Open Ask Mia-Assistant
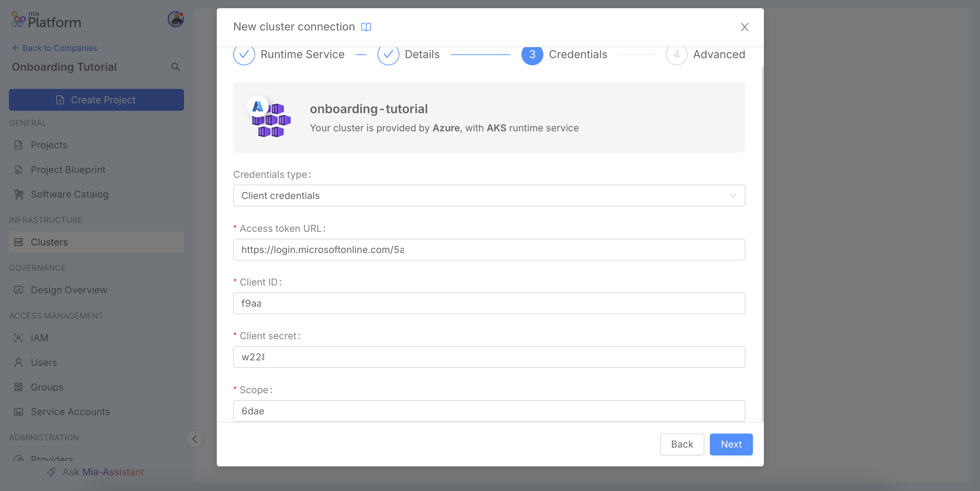Viewport: 980px width, 491px height. pos(95,472)
